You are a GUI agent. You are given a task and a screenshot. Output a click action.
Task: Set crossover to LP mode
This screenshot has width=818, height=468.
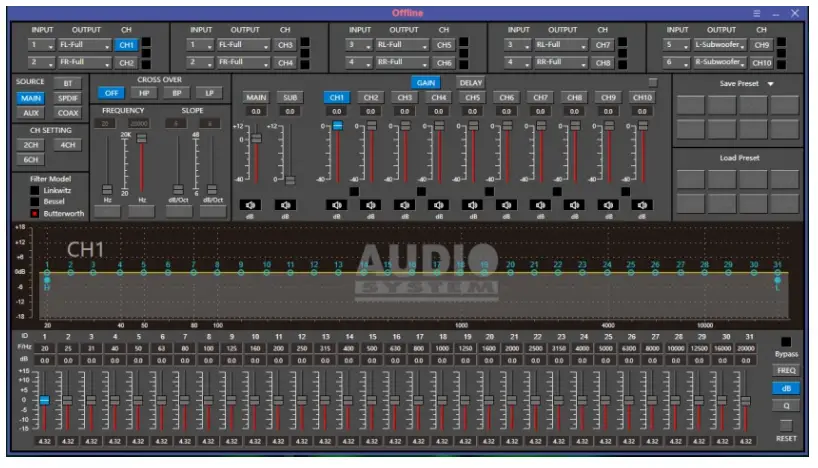pyautogui.click(x=209, y=93)
